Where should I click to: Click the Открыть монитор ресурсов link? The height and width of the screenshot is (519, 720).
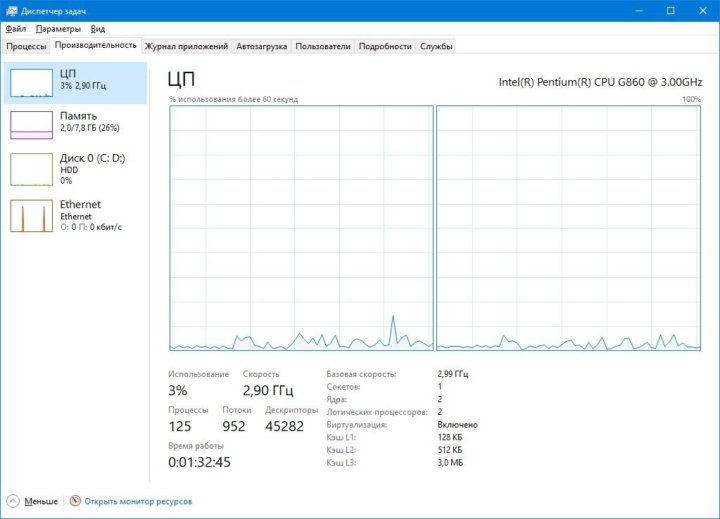(x=138, y=501)
